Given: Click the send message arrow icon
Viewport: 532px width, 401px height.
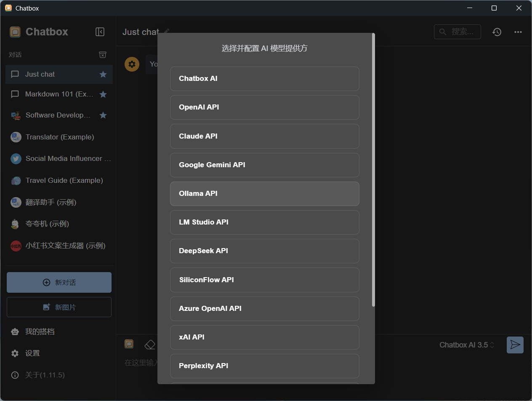Looking at the screenshot, I should pyautogui.click(x=515, y=345).
